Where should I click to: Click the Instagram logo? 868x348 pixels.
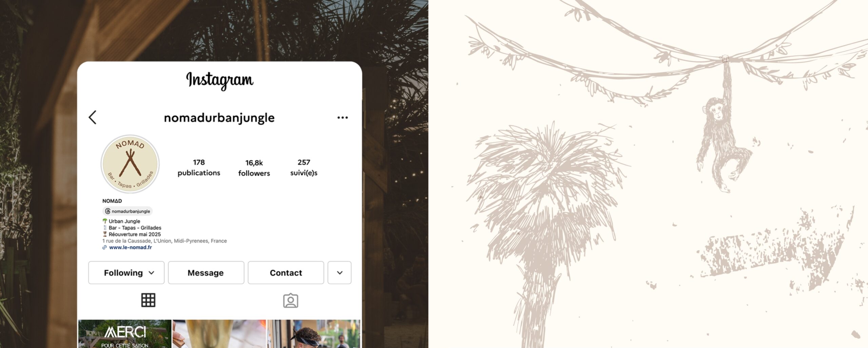pos(220,80)
